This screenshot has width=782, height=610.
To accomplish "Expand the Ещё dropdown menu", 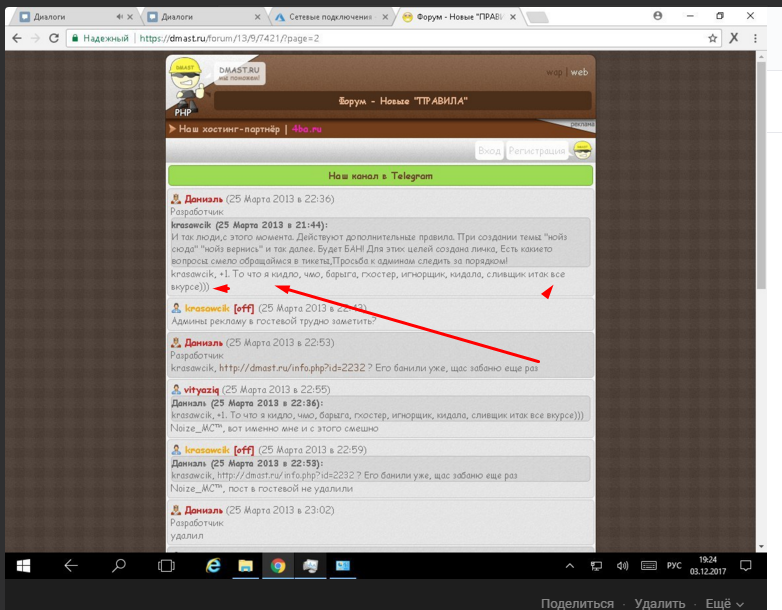I will pos(724,603).
